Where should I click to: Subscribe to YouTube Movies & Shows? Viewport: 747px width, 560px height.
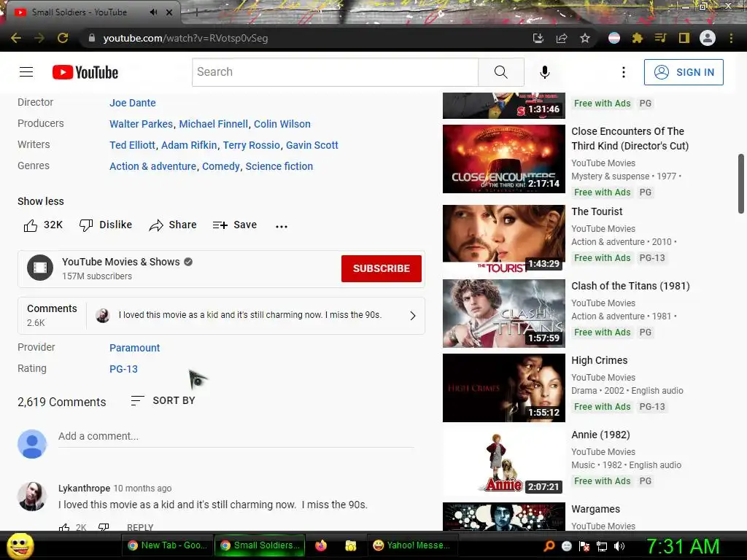tap(381, 268)
